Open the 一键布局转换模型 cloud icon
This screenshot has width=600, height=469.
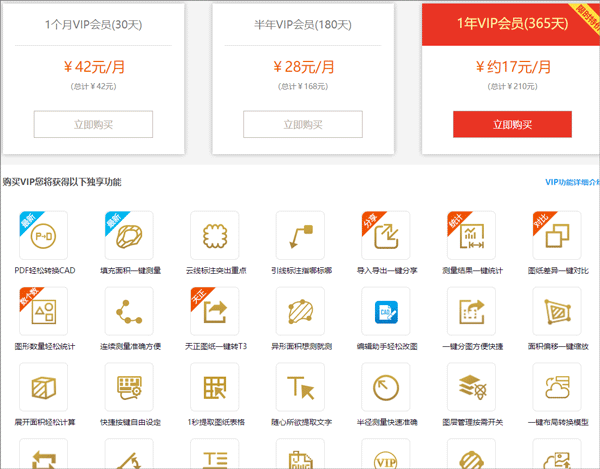[x=557, y=387]
